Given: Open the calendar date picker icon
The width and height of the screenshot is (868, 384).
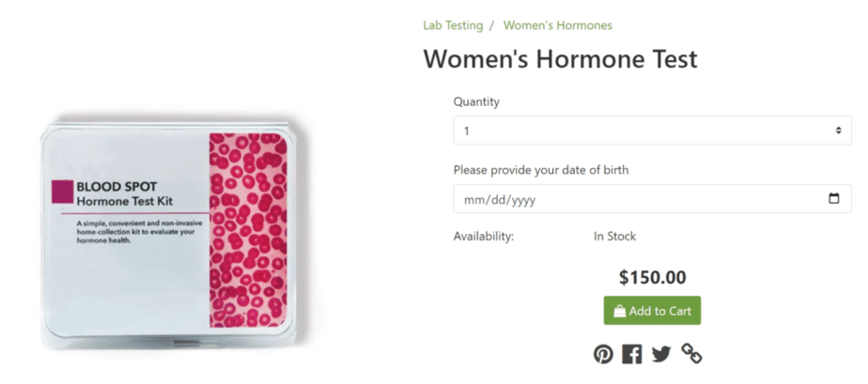Looking at the screenshot, I should (833, 199).
